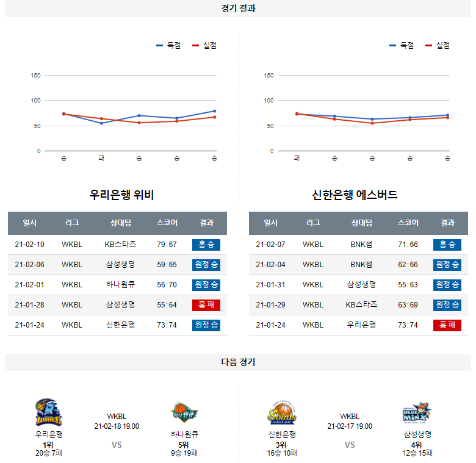This screenshot has height=463, width=476.
Task: Click 홈 승 badge for 21-02-07 BNK썸 game
Action: pyautogui.click(x=447, y=245)
